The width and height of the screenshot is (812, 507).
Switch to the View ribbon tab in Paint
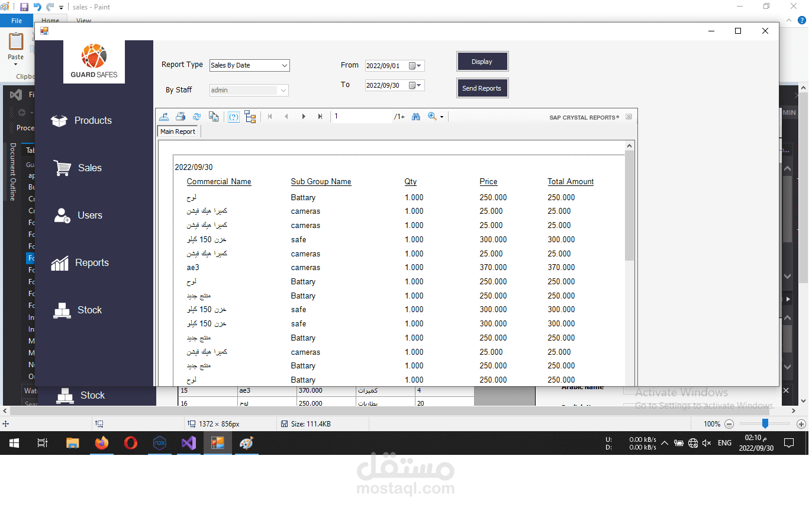pos(84,21)
